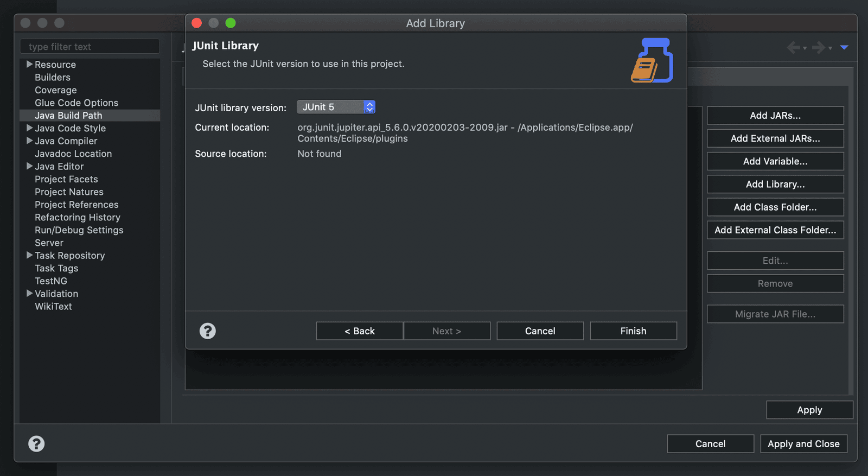Click the 'JUnit Library' heading text

(225, 46)
